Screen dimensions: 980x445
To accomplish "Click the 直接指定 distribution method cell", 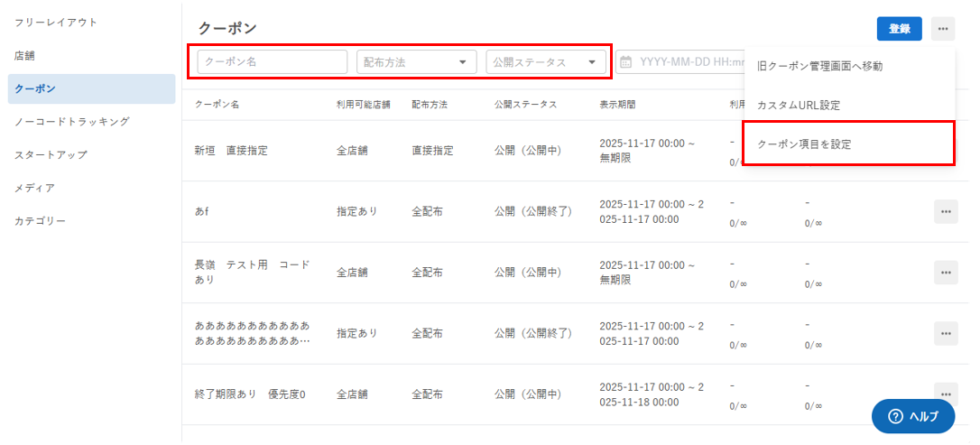I will pos(432,151).
